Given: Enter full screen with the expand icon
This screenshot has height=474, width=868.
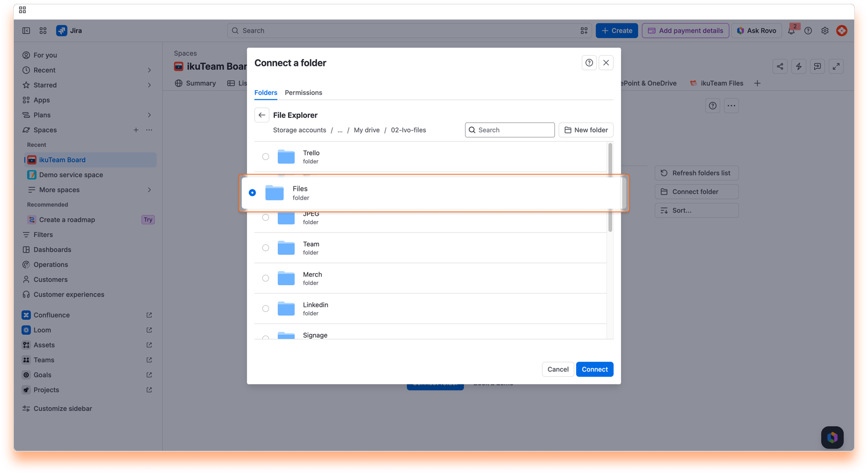Looking at the screenshot, I should [836, 66].
